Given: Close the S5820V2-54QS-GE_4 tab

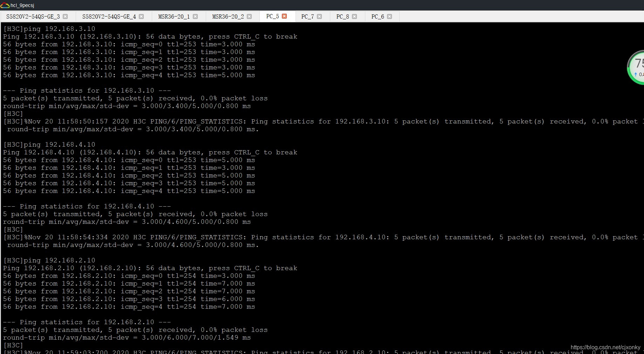Looking at the screenshot, I should (141, 16).
